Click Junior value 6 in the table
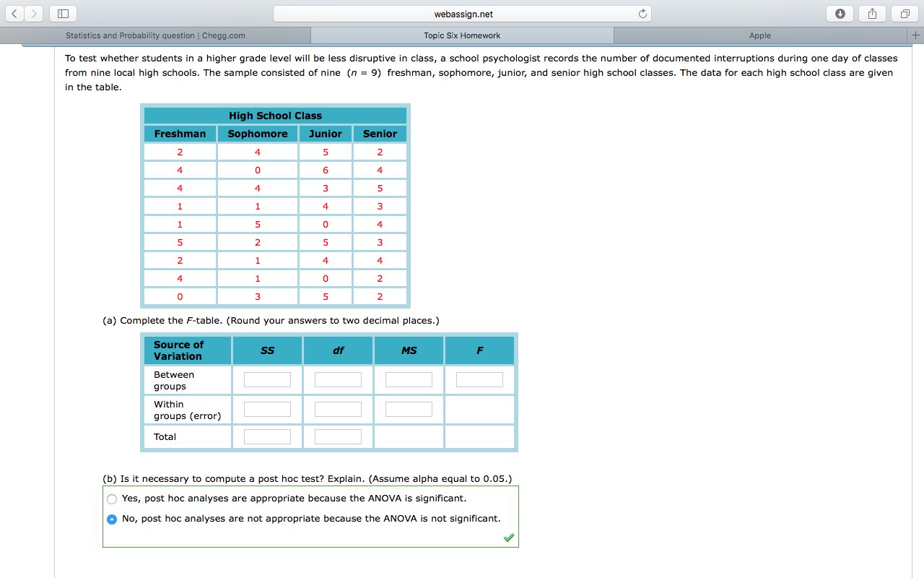Image resolution: width=924 pixels, height=578 pixels. click(x=326, y=171)
